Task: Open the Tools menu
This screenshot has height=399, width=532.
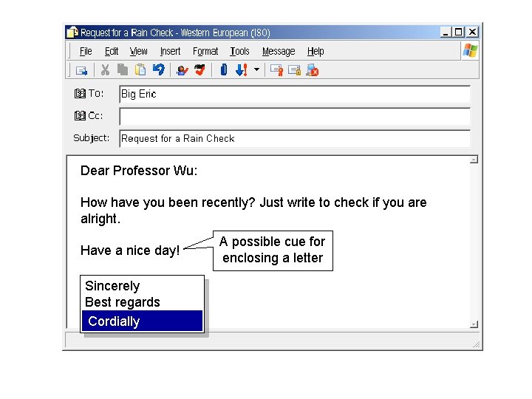Action: click(x=239, y=51)
